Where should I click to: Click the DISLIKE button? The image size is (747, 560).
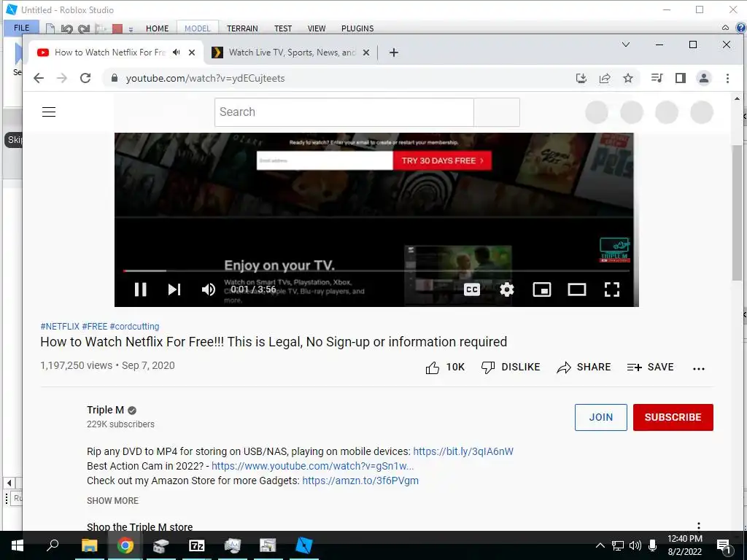click(510, 367)
